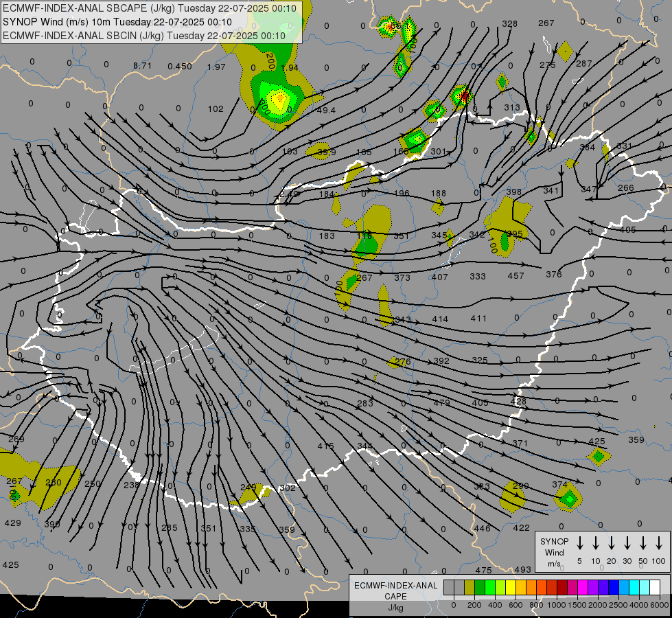The width and height of the screenshot is (672, 618).
Task: Click the 4000 tick label in CAPE legend
Action: pyautogui.click(x=639, y=605)
